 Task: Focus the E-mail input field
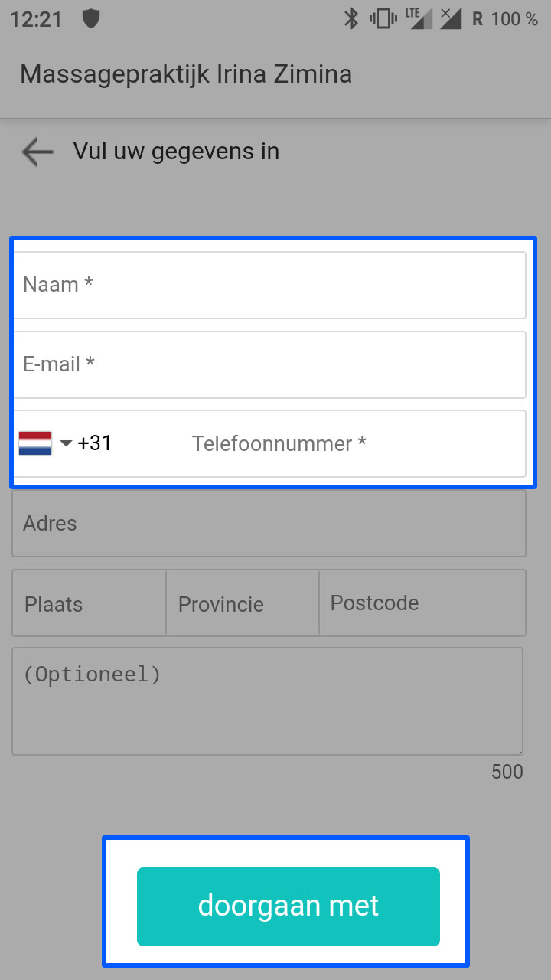point(269,364)
